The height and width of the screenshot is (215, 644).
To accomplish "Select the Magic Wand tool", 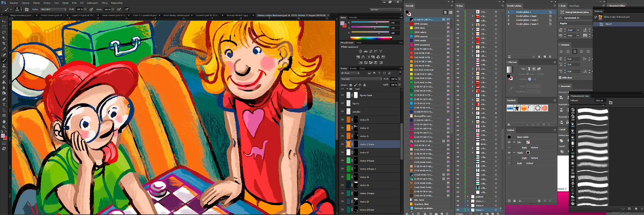I will pyautogui.click(x=4, y=38).
